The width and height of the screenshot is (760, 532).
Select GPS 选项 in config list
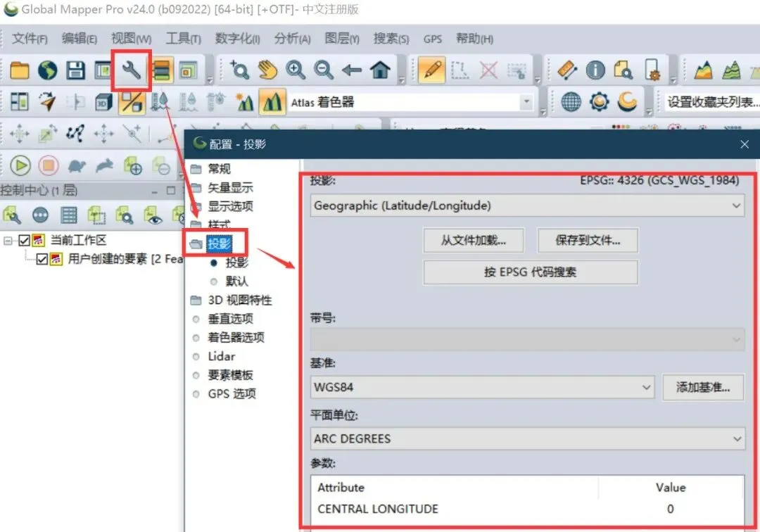(232, 394)
